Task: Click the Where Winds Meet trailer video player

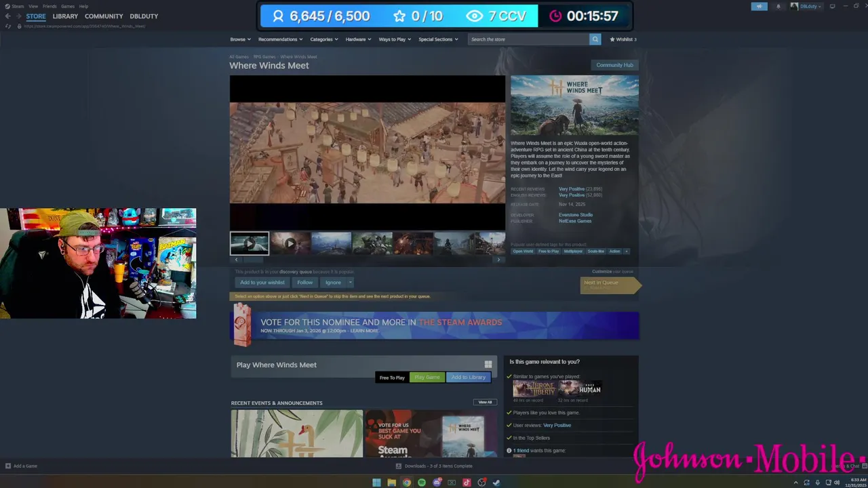Action: (368, 152)
